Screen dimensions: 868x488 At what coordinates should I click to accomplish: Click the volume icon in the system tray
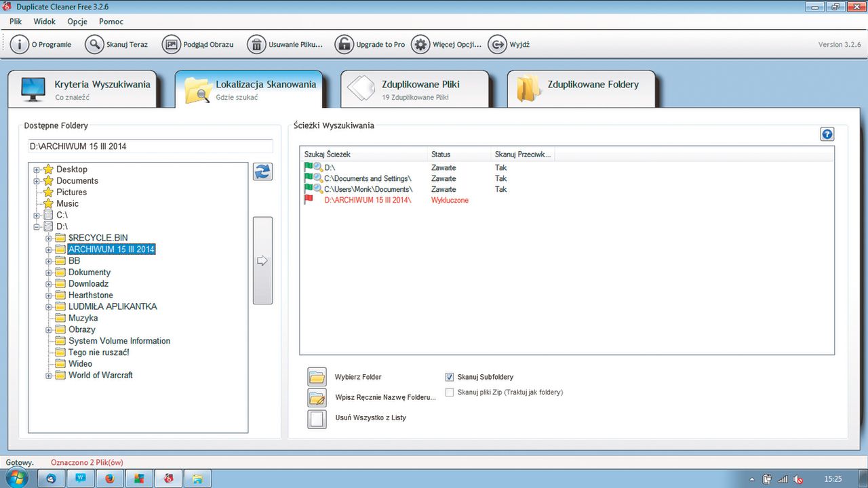tap(799, 479)
